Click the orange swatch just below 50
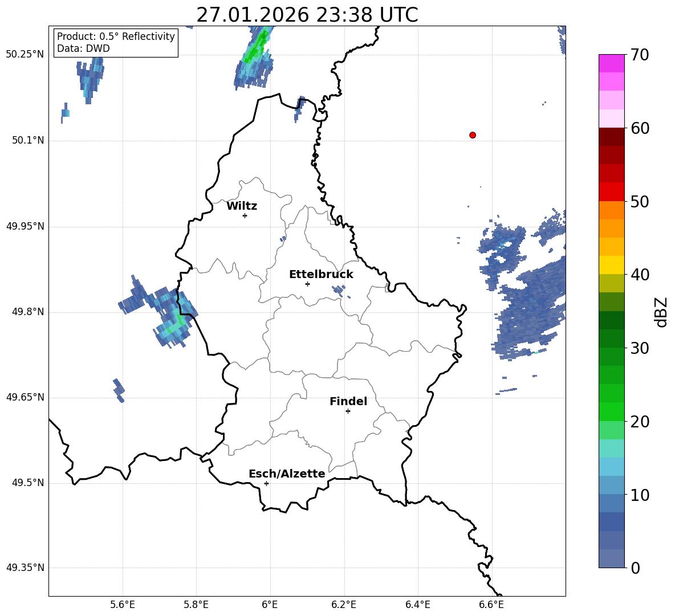The height and width of the screenshot is (616, 675). point(612,210)
